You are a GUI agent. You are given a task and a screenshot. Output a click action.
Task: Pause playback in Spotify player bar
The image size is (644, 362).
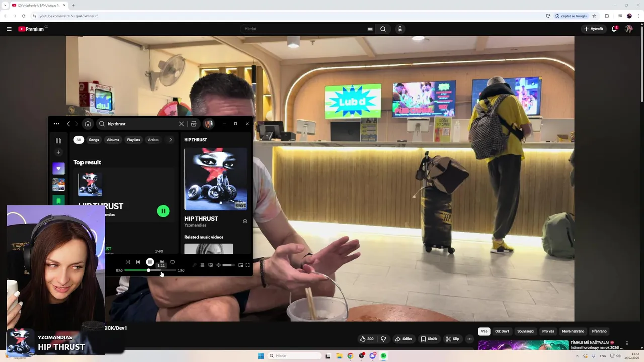point(150,262)
